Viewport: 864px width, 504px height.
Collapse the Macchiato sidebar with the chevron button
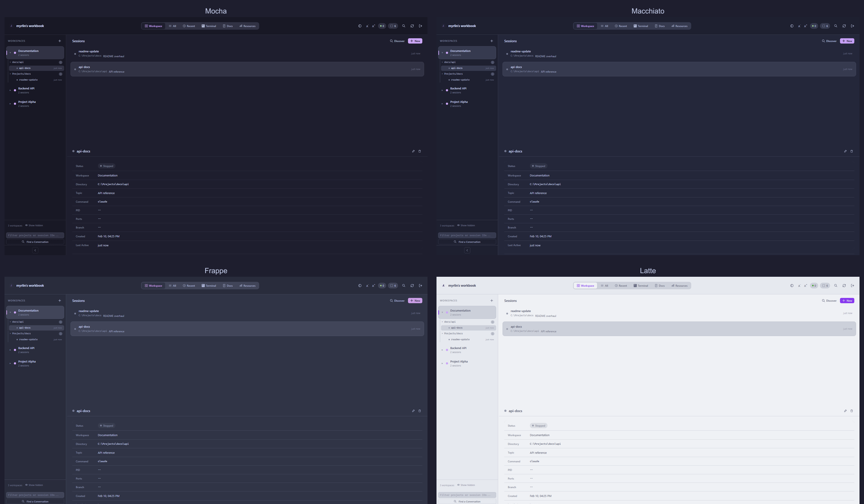pos(467,251)
